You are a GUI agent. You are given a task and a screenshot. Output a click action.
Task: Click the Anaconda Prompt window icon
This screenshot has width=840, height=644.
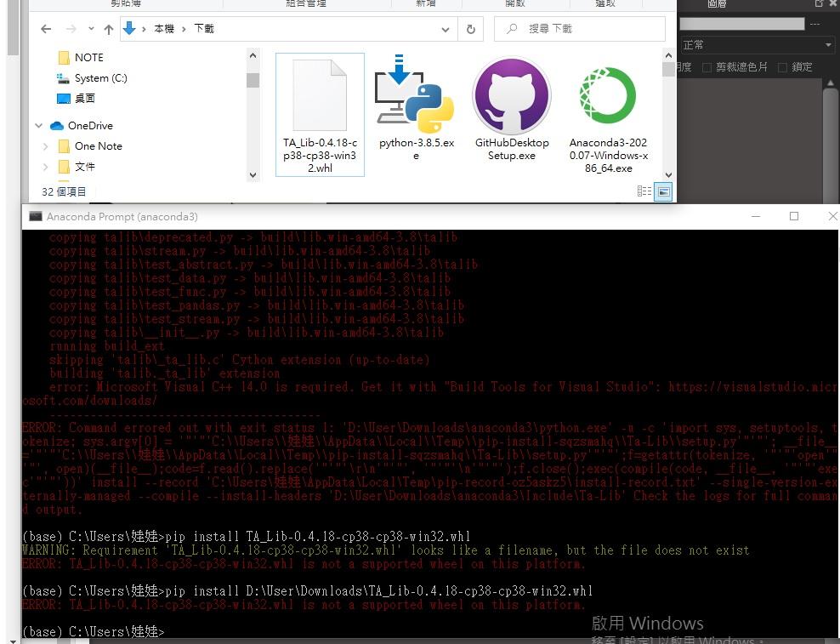(x=36, y=217)
